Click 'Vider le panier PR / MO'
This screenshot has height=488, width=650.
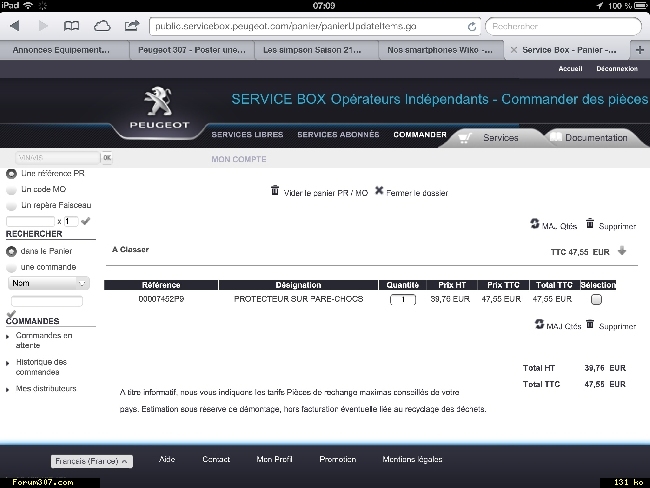[325, 193]
